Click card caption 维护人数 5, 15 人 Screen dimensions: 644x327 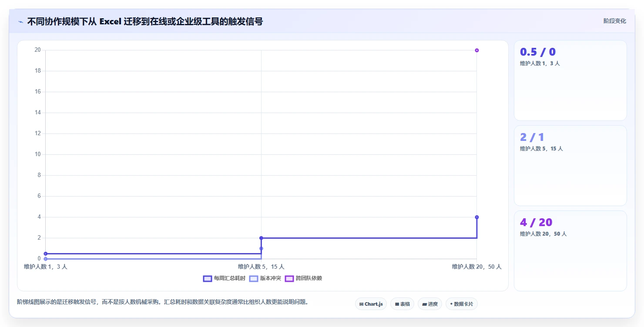tap(541, 149)
